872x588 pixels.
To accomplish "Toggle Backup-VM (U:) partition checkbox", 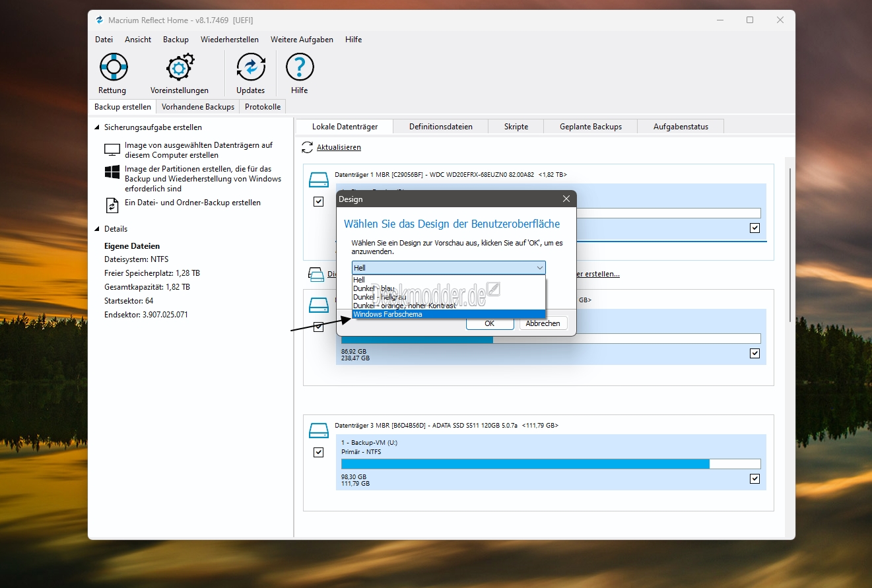I will (x=755, y=478).
